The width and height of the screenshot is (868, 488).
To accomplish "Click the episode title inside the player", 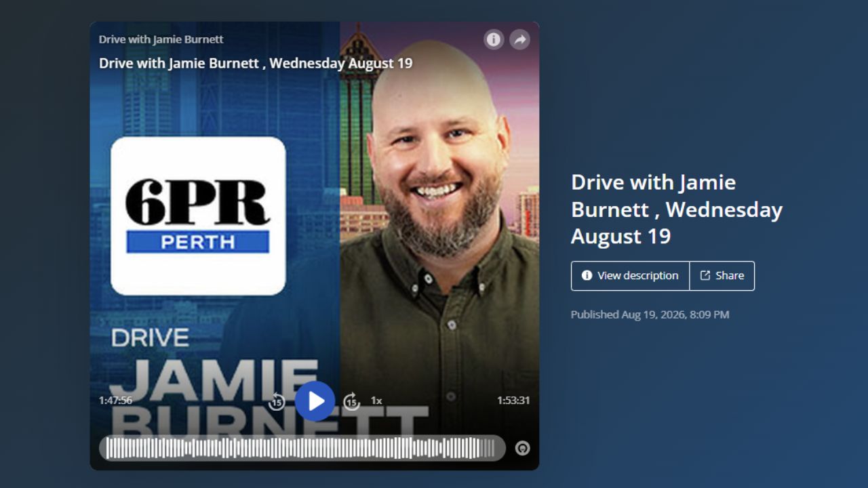I will [x=256, y=63].
